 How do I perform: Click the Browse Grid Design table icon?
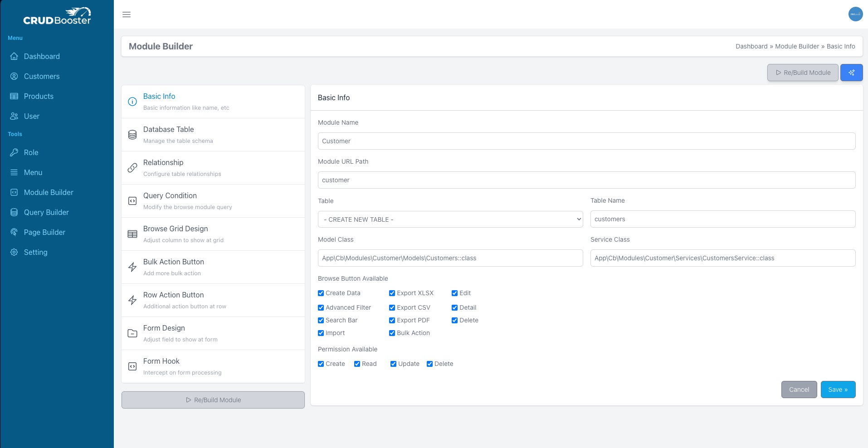132,234
